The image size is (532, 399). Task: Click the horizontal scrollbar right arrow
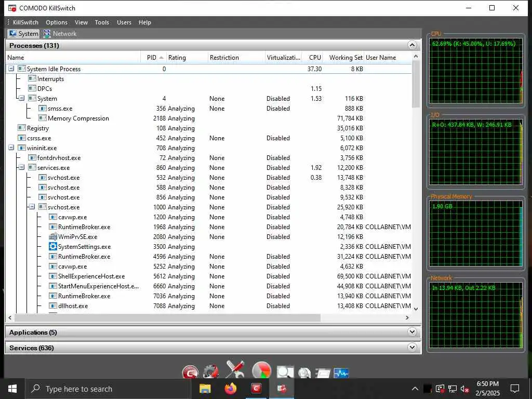coord(407,317)
